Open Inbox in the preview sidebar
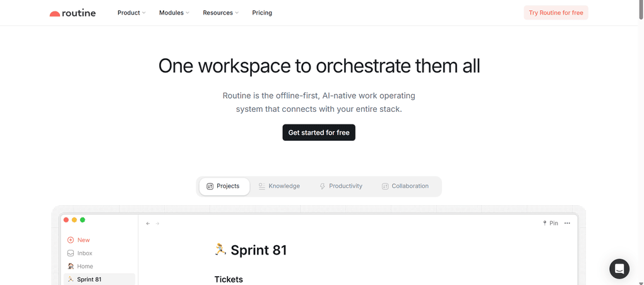Image resolution: width=644 pixels, height=285 pixels. click(80, 253)
